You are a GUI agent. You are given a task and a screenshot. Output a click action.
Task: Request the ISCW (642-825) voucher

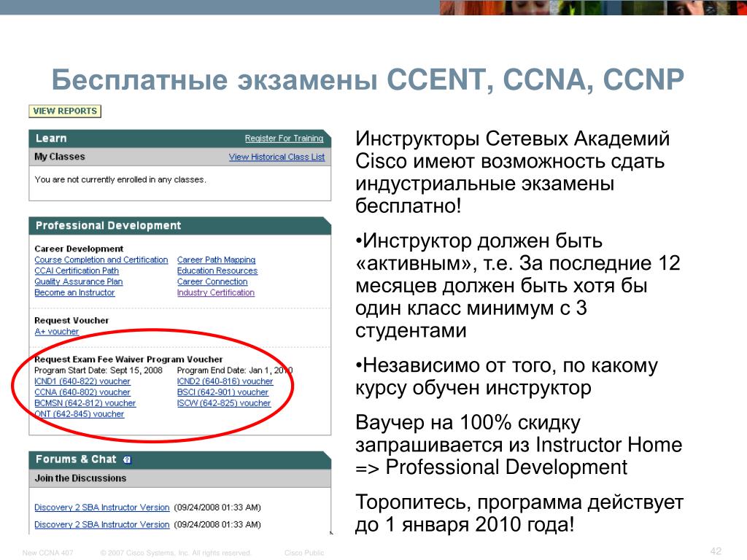pos(224,403)
